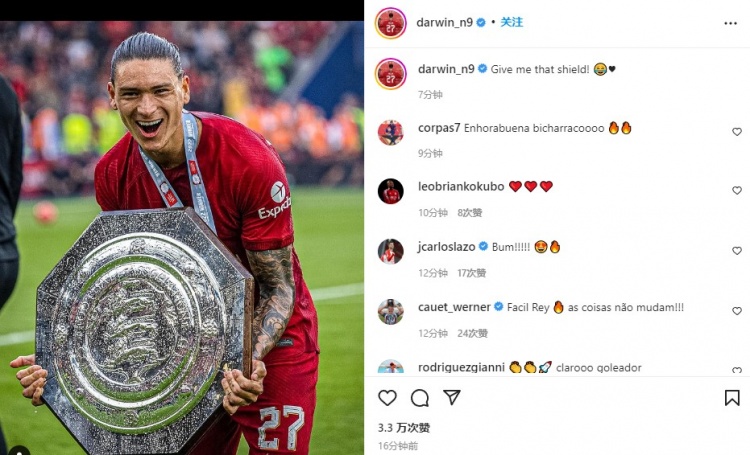This screenshot has height=455, width=750.
Task: Open leobriankokubo's profile avatar
Action: pos(390,191)
